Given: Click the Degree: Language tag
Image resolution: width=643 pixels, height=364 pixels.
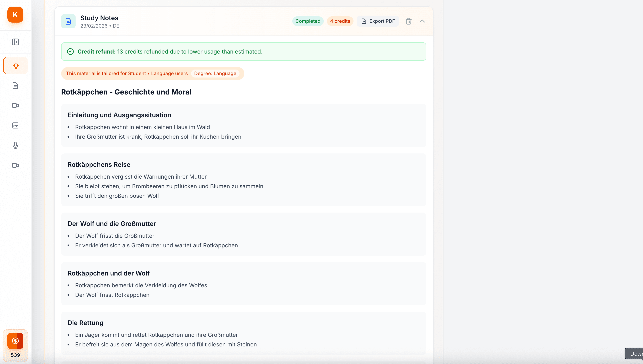Looking at the screenshot, I should coord(215,73).
